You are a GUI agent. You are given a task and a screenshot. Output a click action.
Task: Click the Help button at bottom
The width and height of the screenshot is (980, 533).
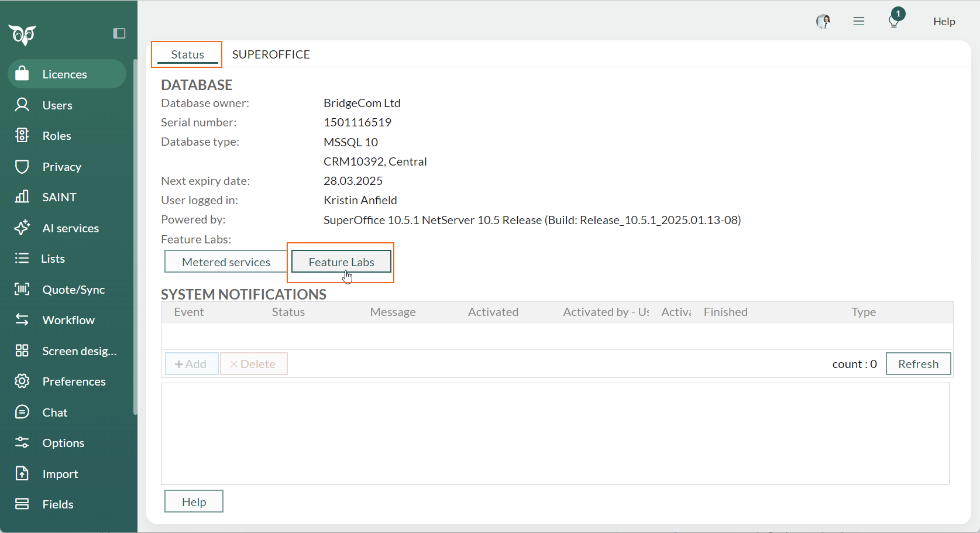pos(194,501)
